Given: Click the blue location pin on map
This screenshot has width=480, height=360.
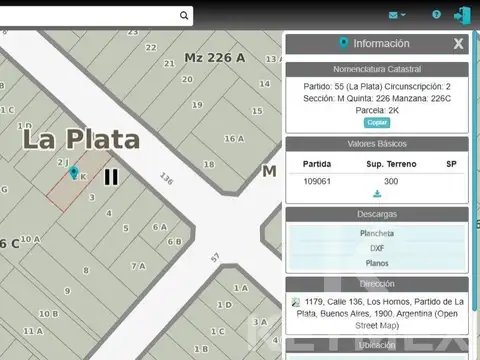Looking at the screenshot, I should (x=74, y=173).
